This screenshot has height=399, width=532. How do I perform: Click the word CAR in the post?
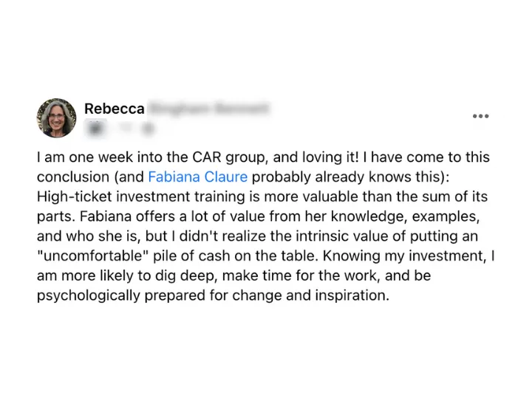coord(207,157)
